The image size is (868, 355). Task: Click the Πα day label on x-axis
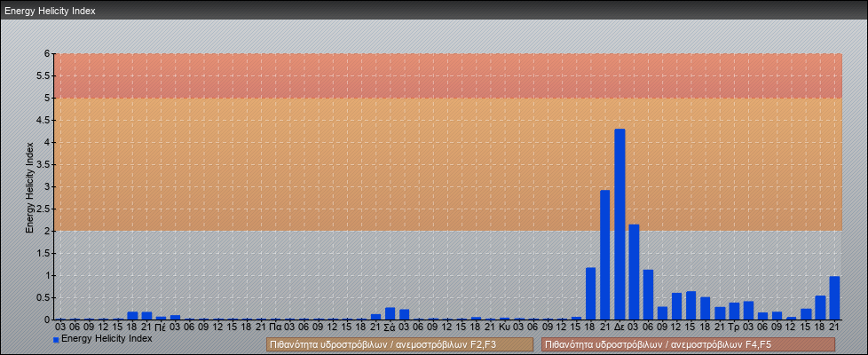click(x=276, y=327)
